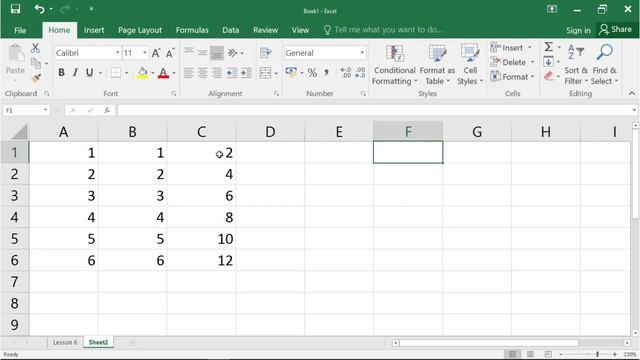This screenshot has height=360, width=640.
Task: Switch to the Formulas tab
Action: pyautogui.click(x=192, y=30)
